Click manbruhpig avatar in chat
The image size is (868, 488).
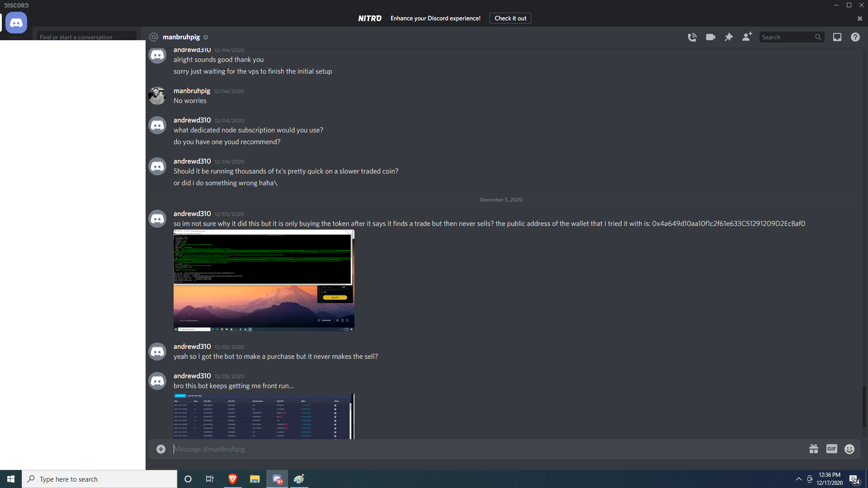(157, 96)
